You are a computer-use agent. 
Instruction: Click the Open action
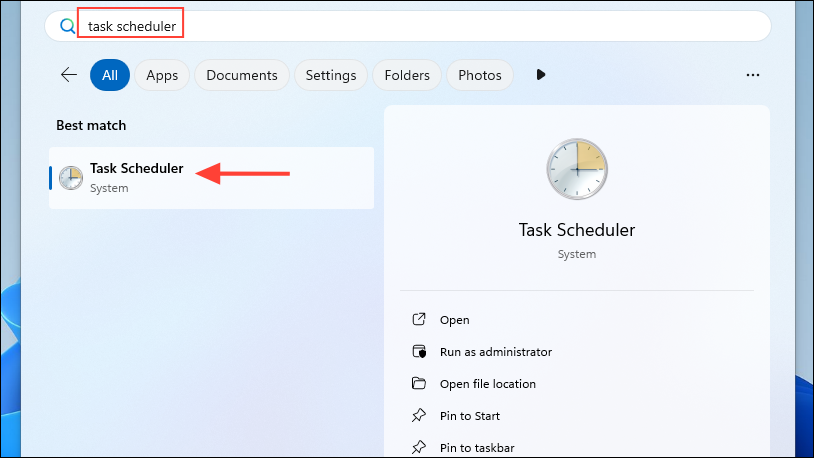point(454,320)
